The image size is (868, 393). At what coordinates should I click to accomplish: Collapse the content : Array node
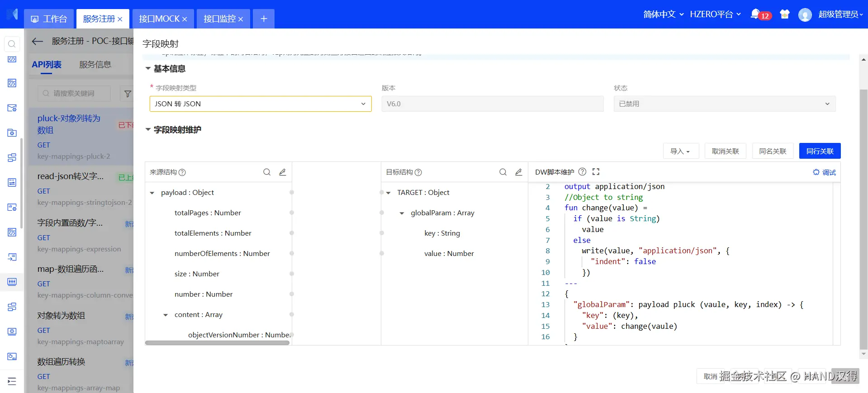click(x=166, y=315)
